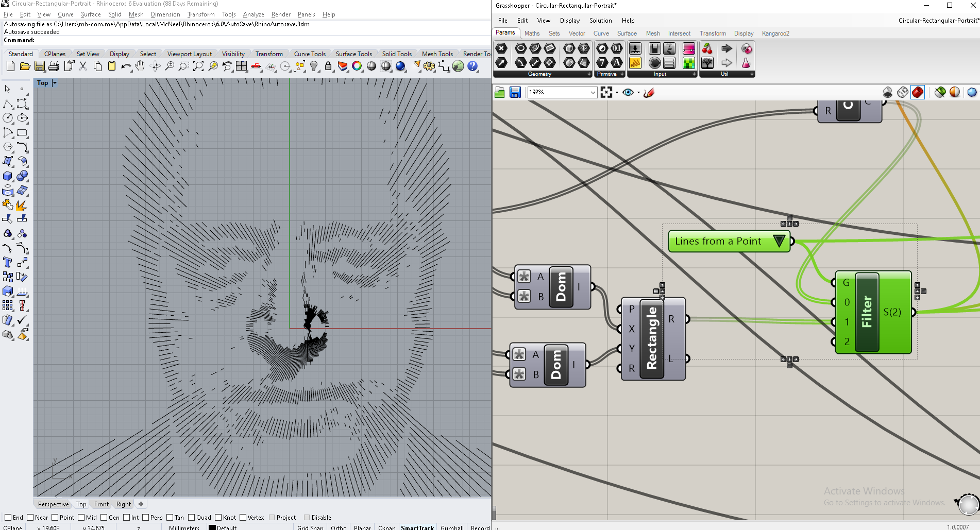Expand the Lines from a Point group triangle
This screenshot has height=530, width=980.
(x=779, y=241)
